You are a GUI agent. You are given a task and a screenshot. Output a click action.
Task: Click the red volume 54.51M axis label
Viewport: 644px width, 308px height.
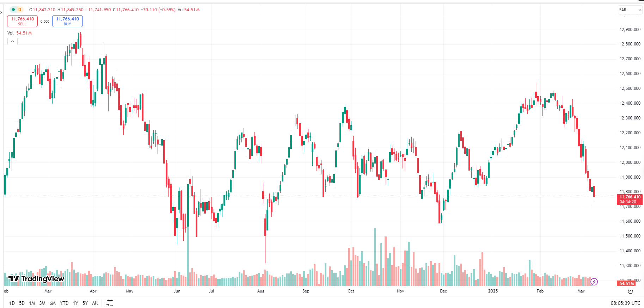point(626,283)
